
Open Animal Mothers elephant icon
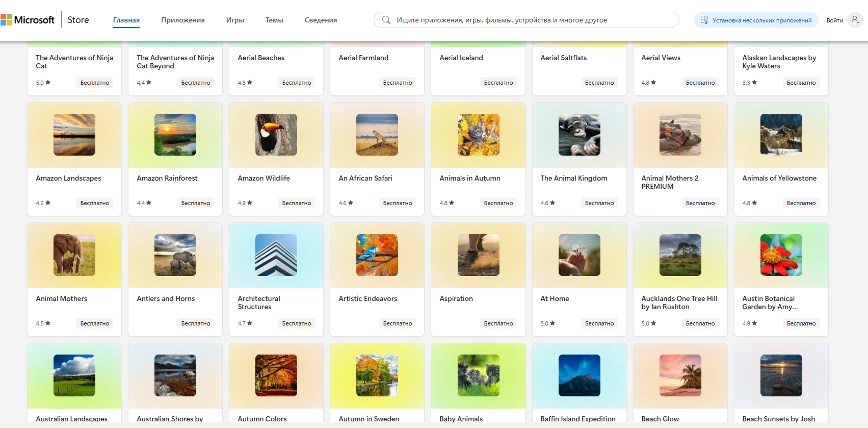point(74,255)
